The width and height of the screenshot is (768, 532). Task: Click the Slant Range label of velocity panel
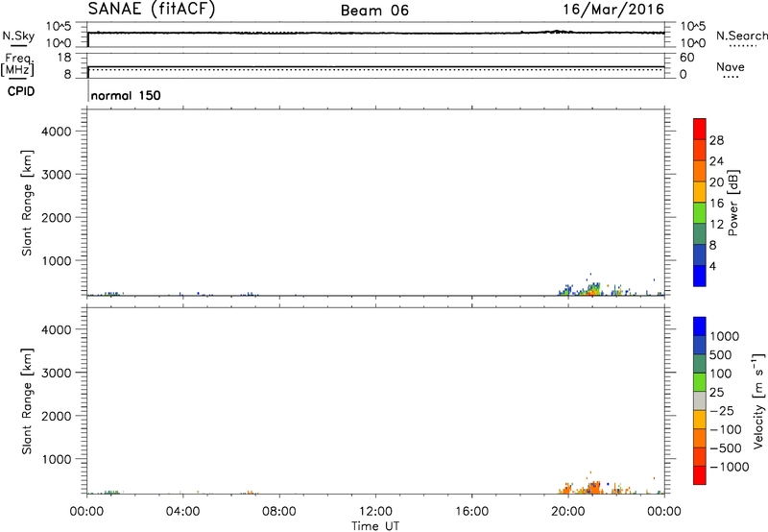coord(27,401)
